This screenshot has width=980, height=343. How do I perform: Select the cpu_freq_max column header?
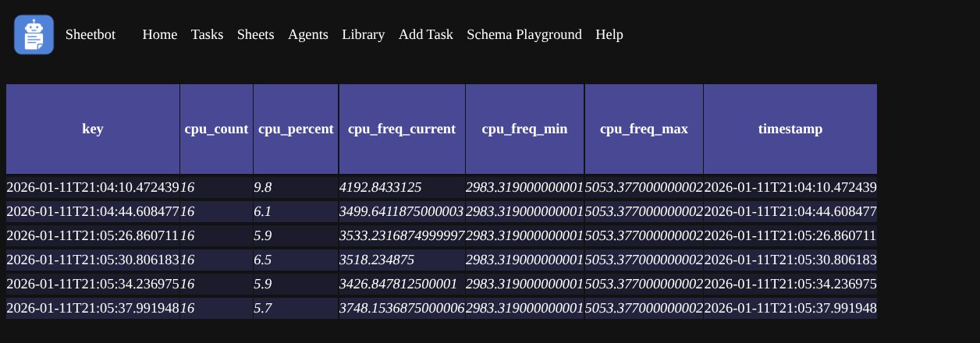click(644, 129)
